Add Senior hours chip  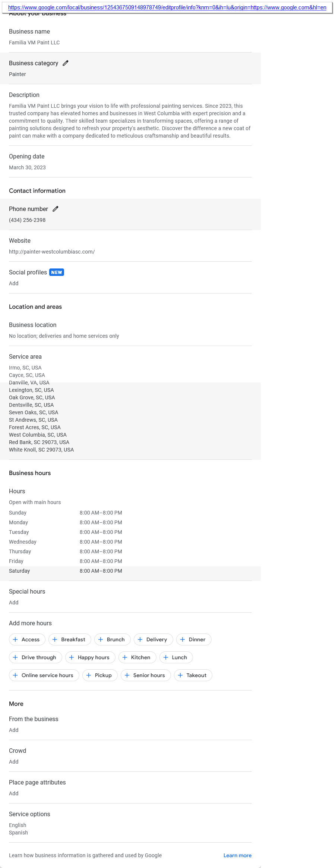pos(146,675)
